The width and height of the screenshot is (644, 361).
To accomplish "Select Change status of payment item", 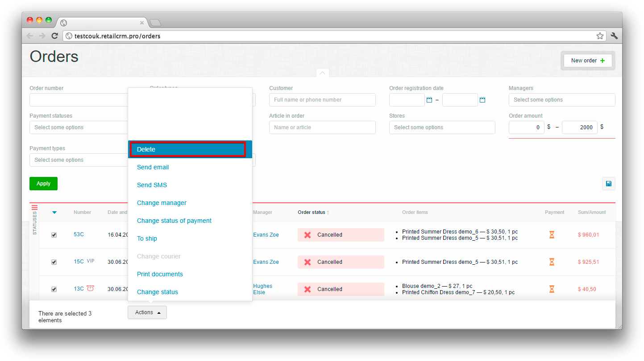I will tap(190, 221).
